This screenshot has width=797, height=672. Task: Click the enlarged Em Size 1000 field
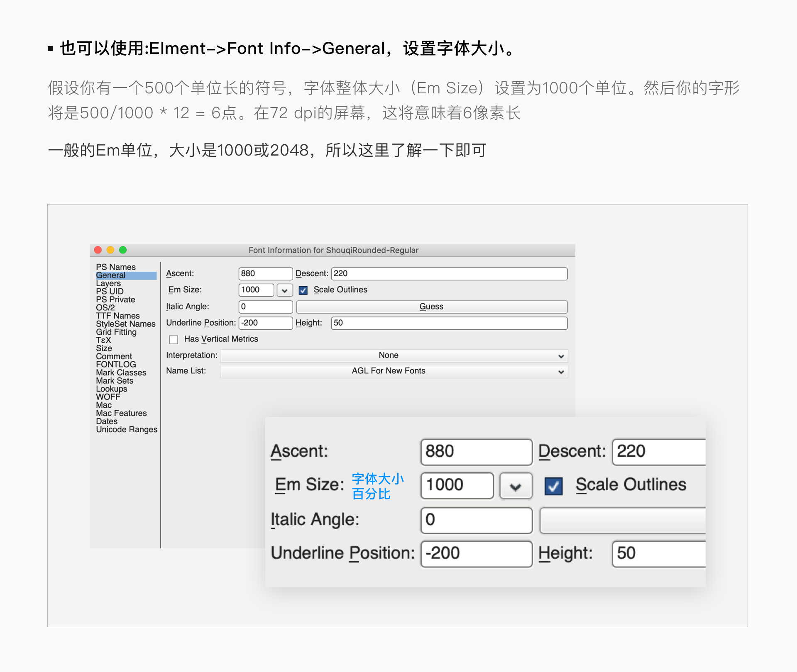[x=457, y=485]
